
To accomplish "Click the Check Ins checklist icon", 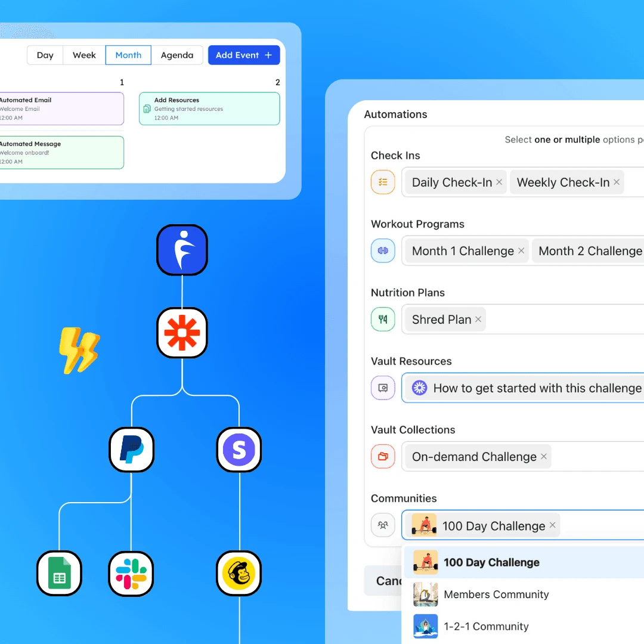I will [x=383, y=182].
